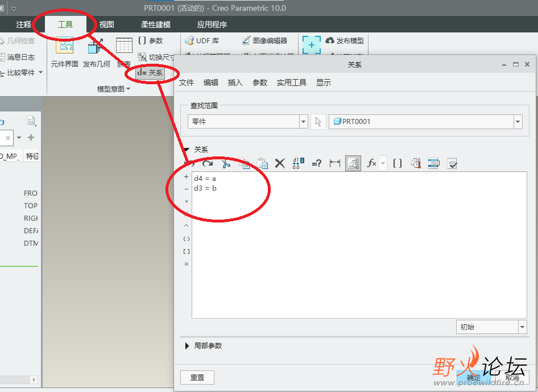
Task: Click the brackets insert parameter icon
Action: click(x=398, y=163)
